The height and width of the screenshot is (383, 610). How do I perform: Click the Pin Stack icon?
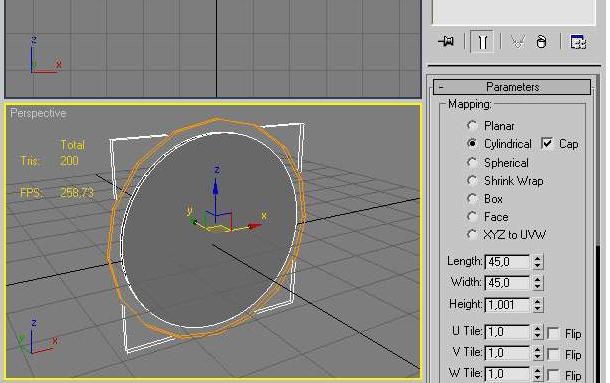446,41
